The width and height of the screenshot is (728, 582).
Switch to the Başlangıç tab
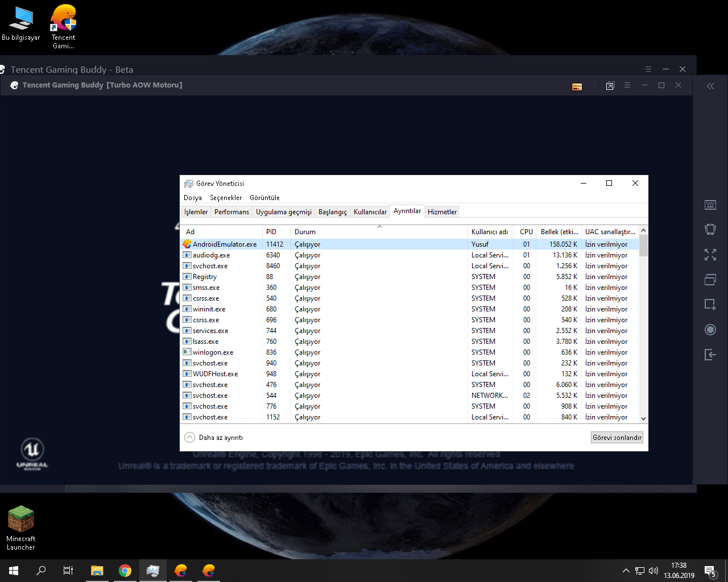[x=333, y=212]
